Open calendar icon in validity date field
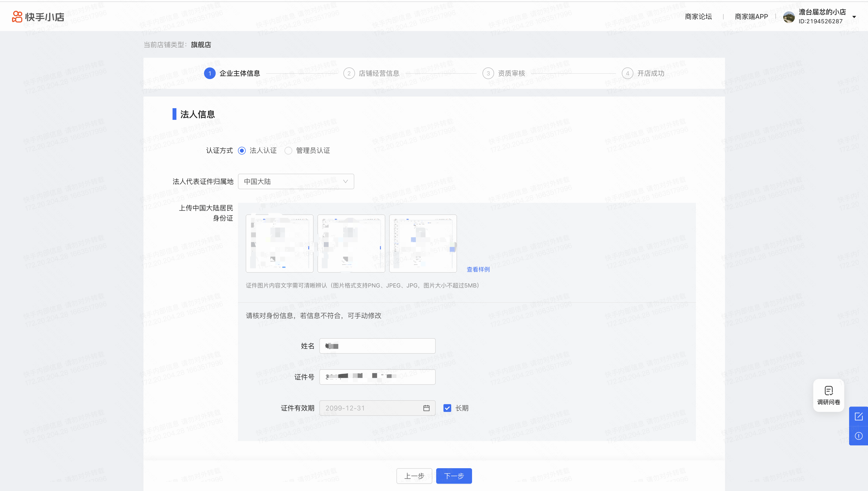 click(426, 408)
